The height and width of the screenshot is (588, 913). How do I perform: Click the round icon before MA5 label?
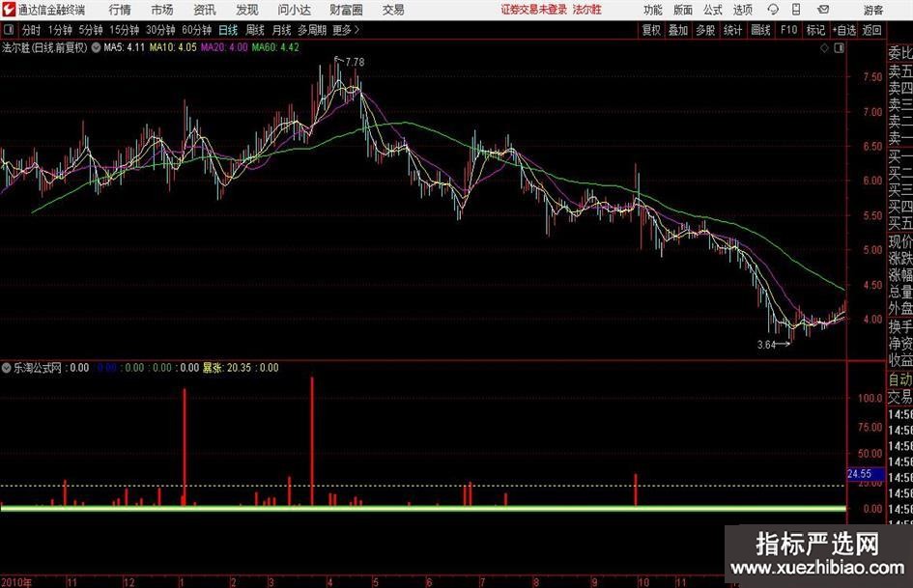(96, 46)
